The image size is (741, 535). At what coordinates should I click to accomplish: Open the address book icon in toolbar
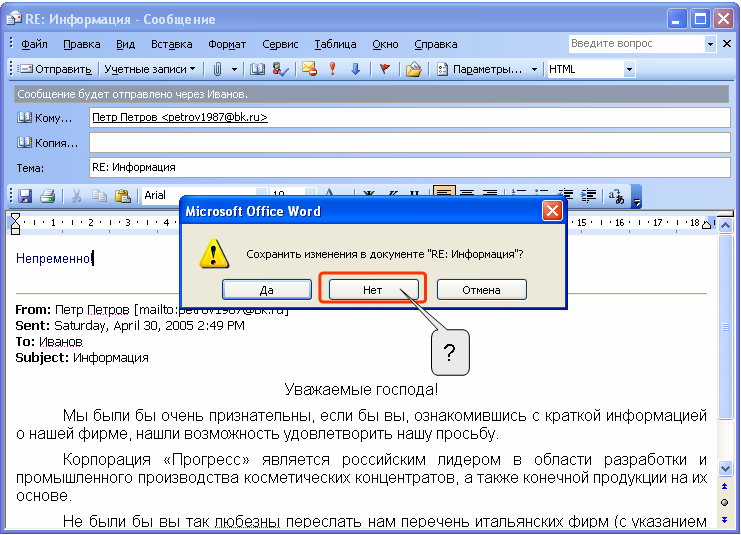[258, 69]
